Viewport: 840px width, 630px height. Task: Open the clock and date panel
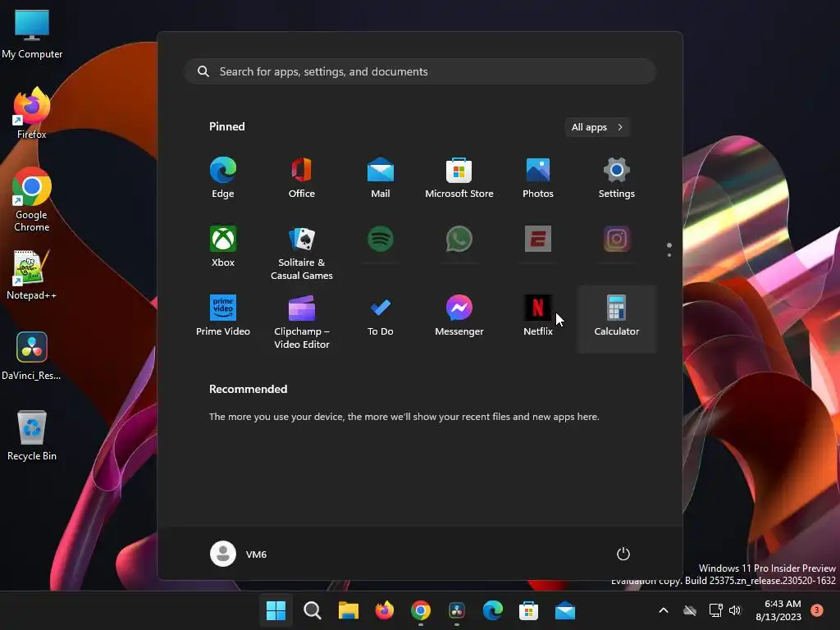(x=778, y=610)
